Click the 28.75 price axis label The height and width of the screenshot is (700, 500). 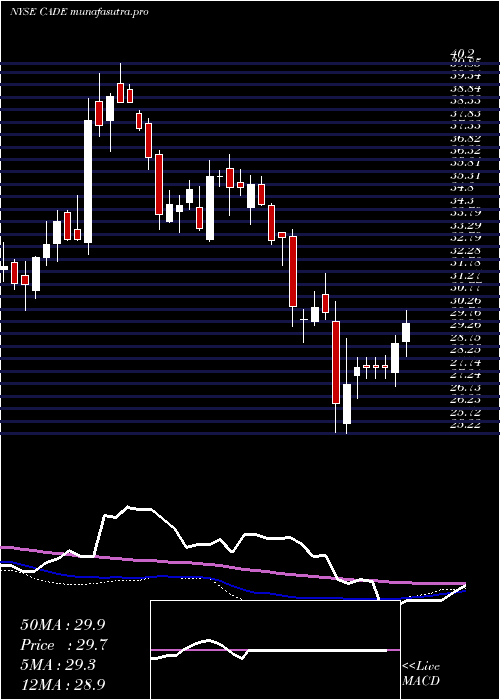(467, 338)
